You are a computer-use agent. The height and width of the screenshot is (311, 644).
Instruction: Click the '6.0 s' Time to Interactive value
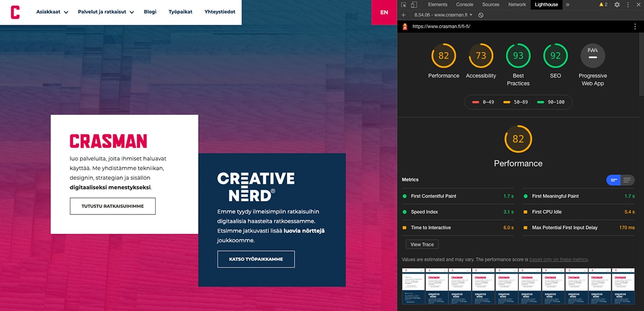pos(508,228)
